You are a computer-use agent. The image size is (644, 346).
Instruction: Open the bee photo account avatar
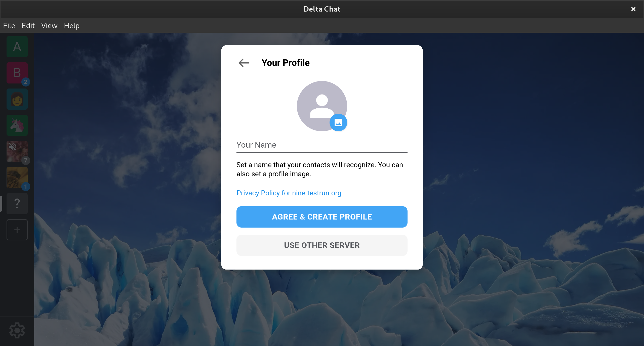pyautogui.click(x=17, y=178)
